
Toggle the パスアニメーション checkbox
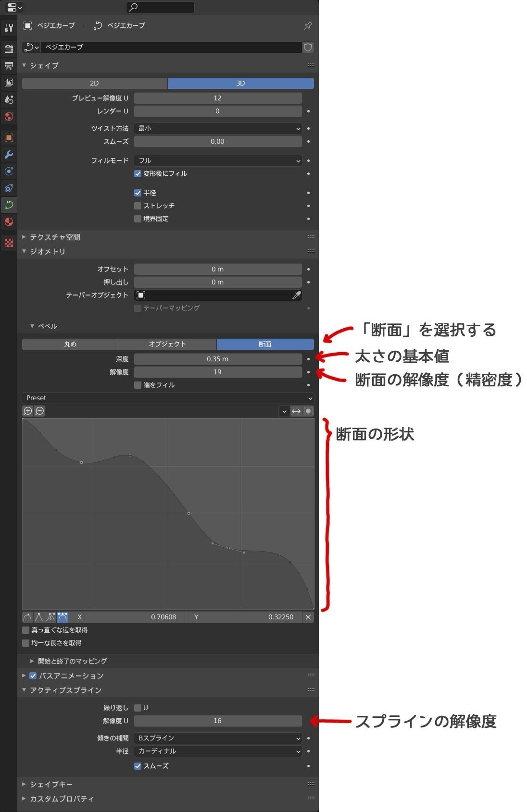[x=33, y=676]
